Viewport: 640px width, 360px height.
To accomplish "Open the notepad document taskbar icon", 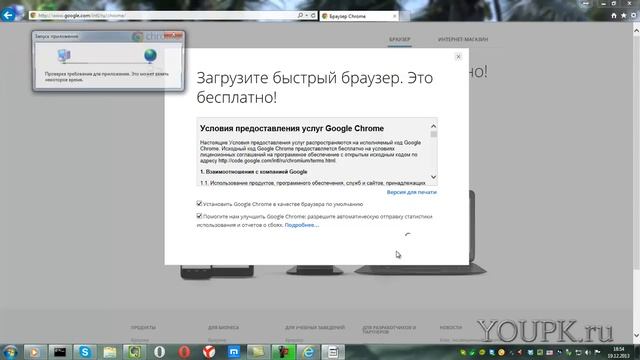I will 333,352.
